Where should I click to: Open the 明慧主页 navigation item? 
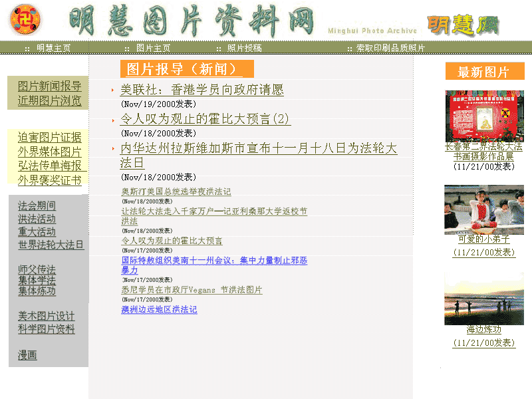tap(53, 48)
